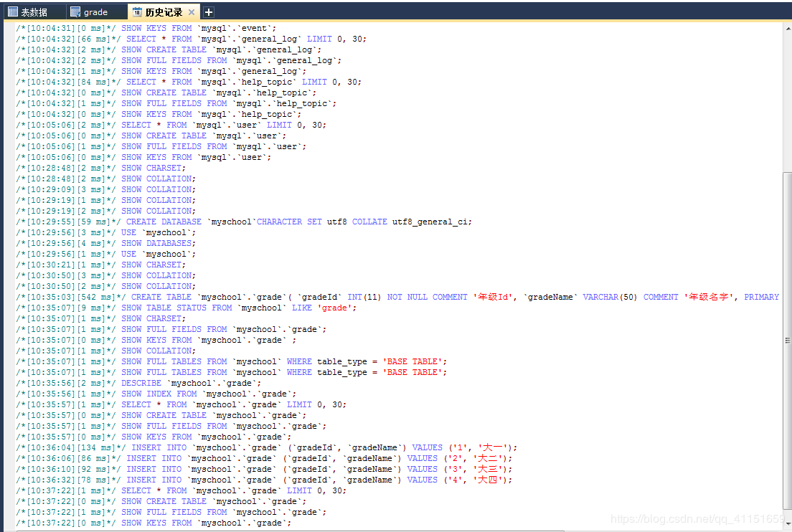This screenshot has height=532, width=792.
Task: Click SHOW KEYS FROM mysql.user line
Action: (x=143, y=158)
